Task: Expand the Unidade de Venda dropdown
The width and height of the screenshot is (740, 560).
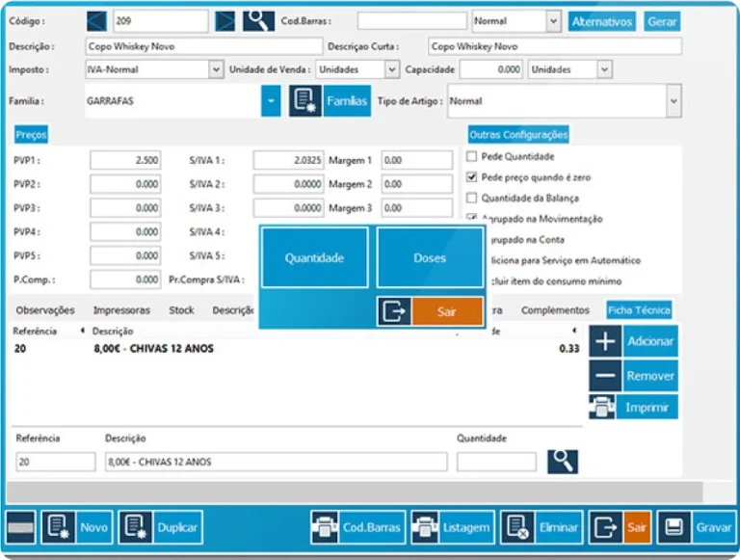Action: [x=391, y=69]
